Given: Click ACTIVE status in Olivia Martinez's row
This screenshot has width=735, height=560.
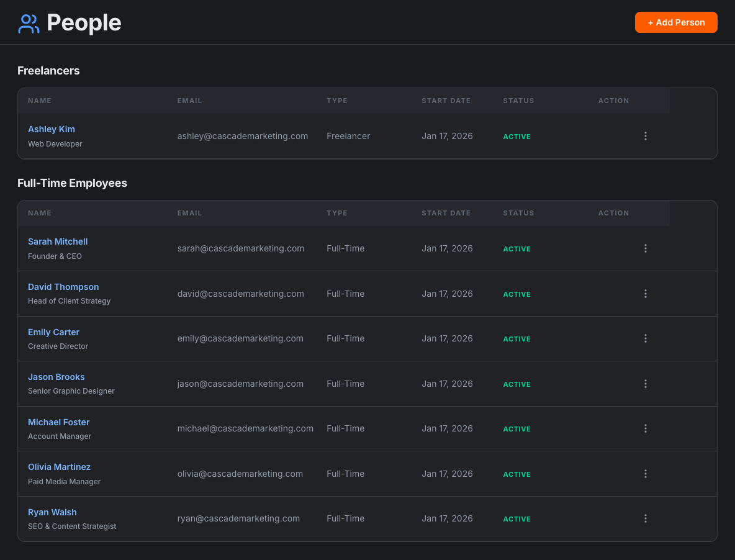Looking at the screenshot, I should click(517, 474).
